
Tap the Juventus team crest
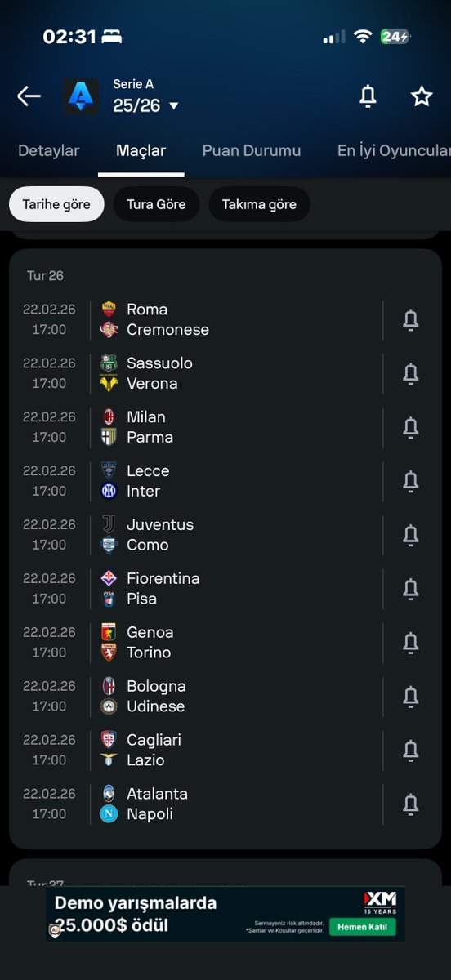click(109, 524)
